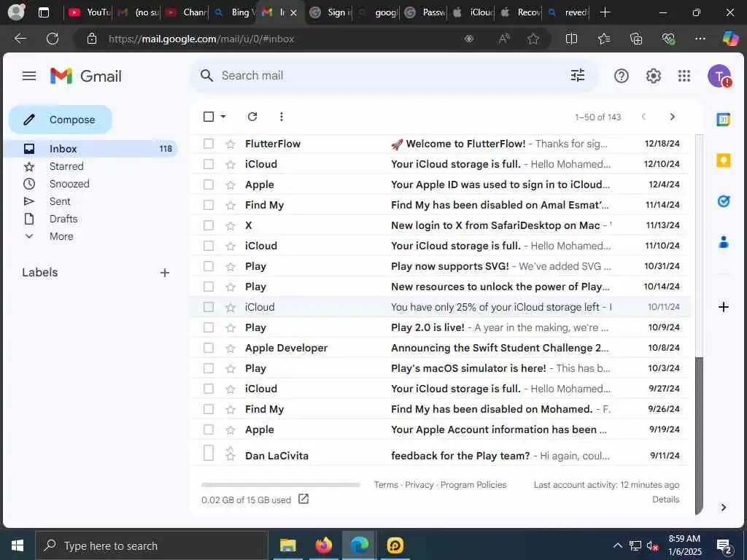Click the browser address bar URL
Viewport: 747px width, 560px height.
[201, 39]
